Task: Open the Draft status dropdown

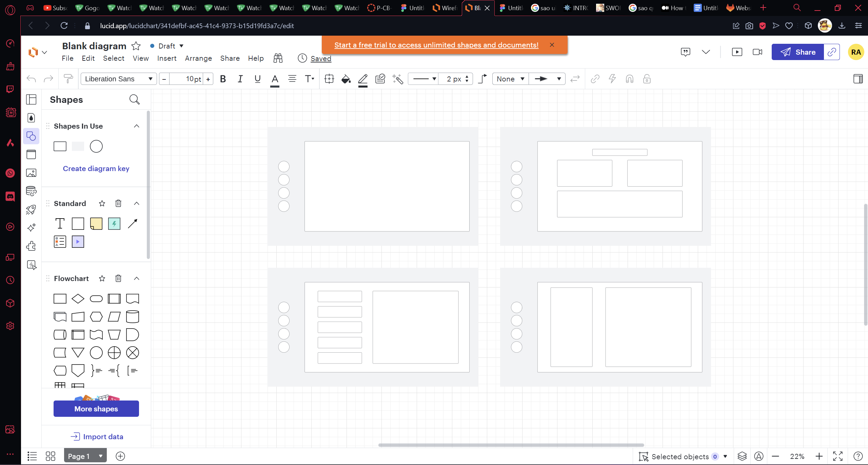Action: click(x=167, y=46)
